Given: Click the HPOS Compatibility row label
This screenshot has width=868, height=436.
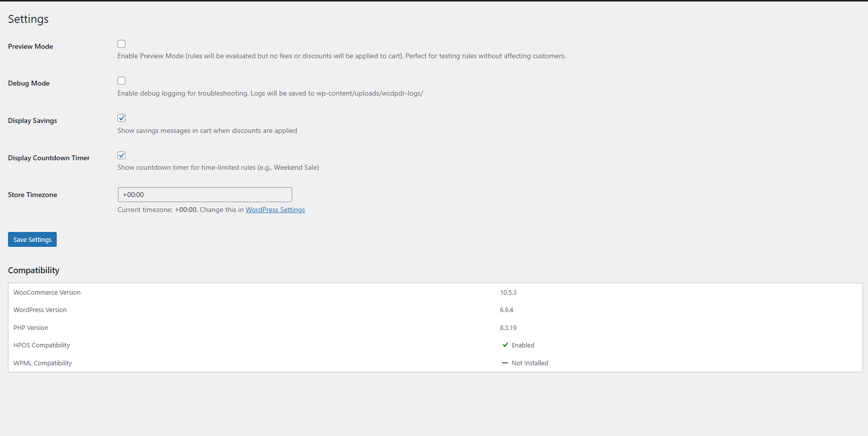Looking at the screenshot, I should click(41, 345).
